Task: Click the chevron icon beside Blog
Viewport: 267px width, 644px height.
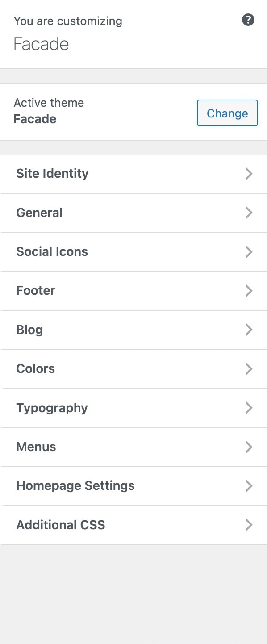Action: click(249, 330)
